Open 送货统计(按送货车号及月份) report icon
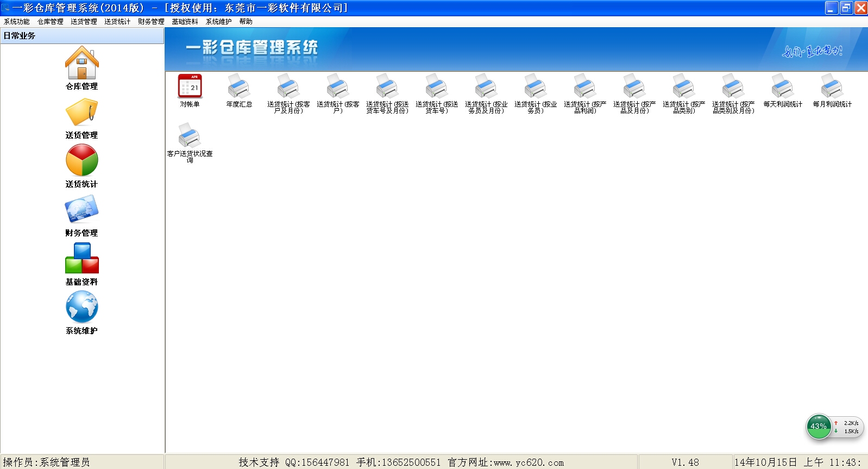The width and height of the screenshot is (868, 469). tap(387, 86)
